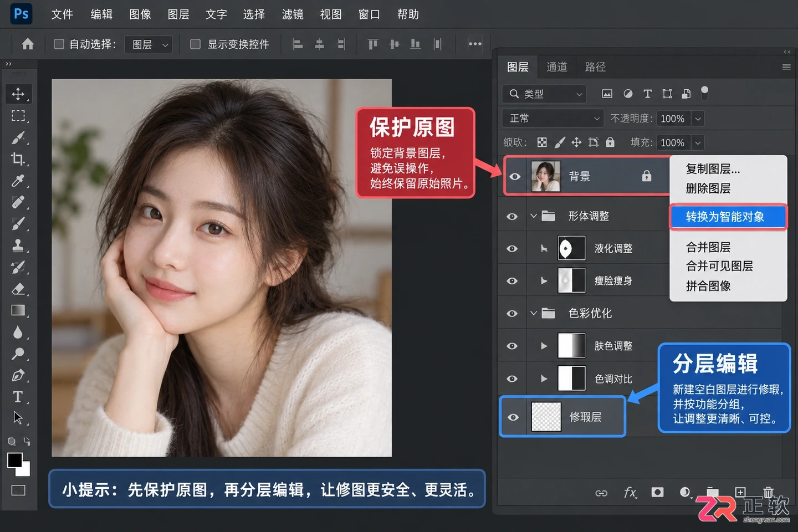Click the black foreground color swatch

(14, 459)
